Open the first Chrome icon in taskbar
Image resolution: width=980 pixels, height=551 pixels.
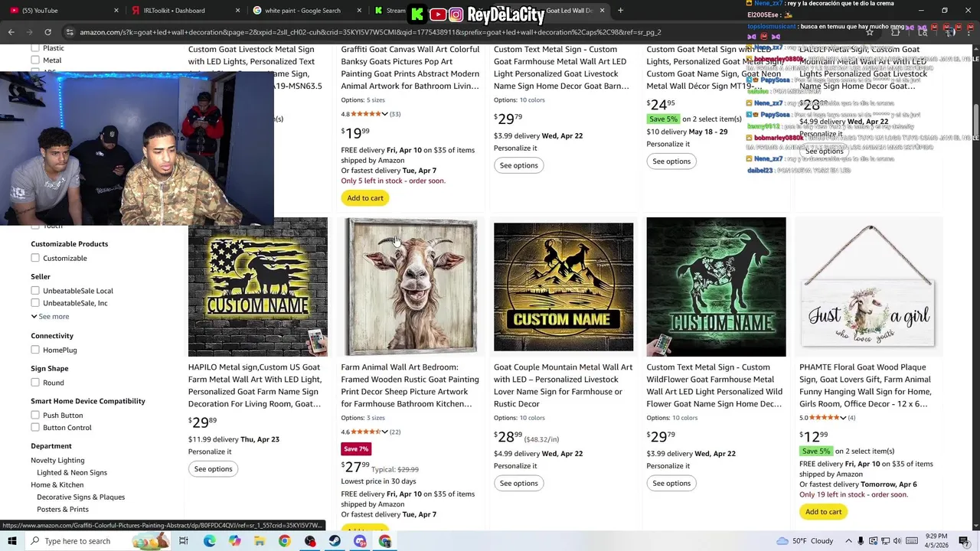285,541
